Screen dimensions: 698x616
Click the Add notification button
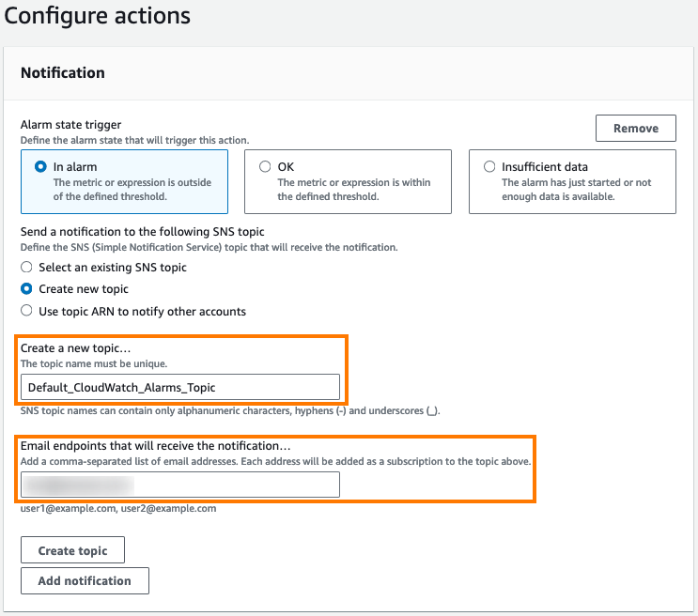point(85,581)
